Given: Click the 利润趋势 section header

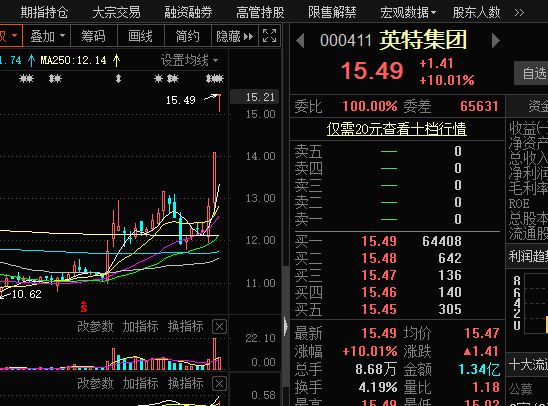Looking at the screenshot, I should click(x=528, y=256).
